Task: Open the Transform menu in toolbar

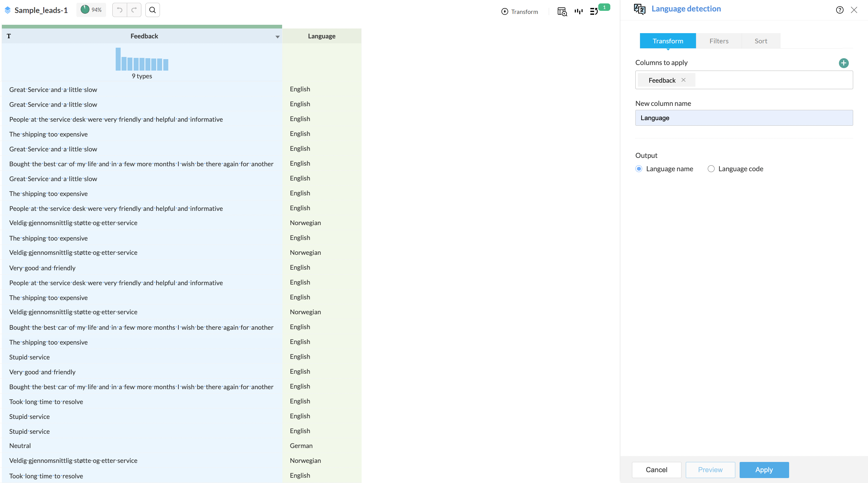Action: tap(520, 11)
